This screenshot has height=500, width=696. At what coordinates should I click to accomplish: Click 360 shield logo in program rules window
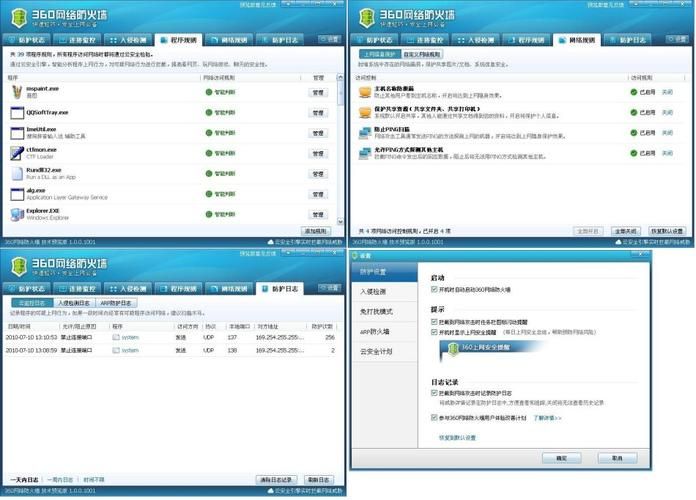click(x=19, y=18)
